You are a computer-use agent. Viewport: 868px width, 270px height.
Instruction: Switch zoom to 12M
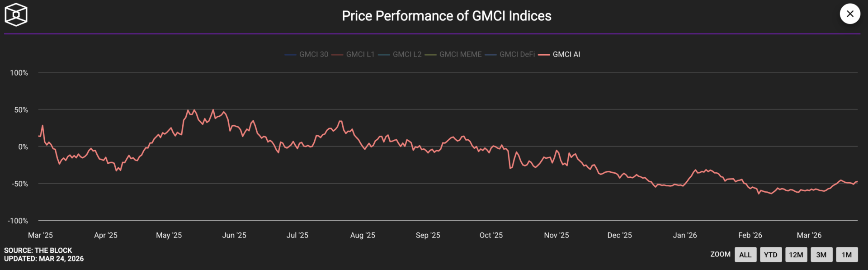coord(796,255)
